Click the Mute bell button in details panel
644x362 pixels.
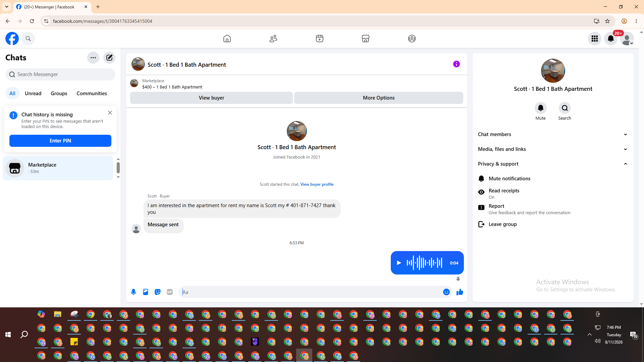[x=541, y=108]
